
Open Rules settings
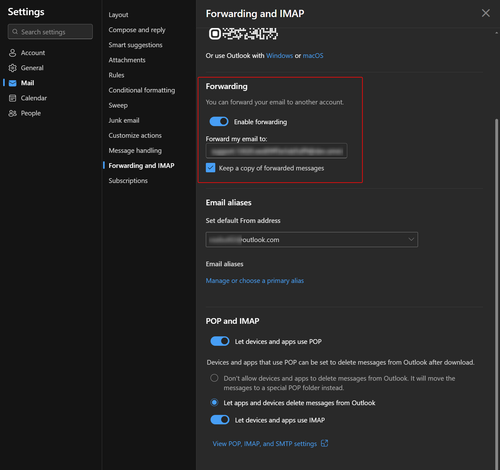click(116, 75)
